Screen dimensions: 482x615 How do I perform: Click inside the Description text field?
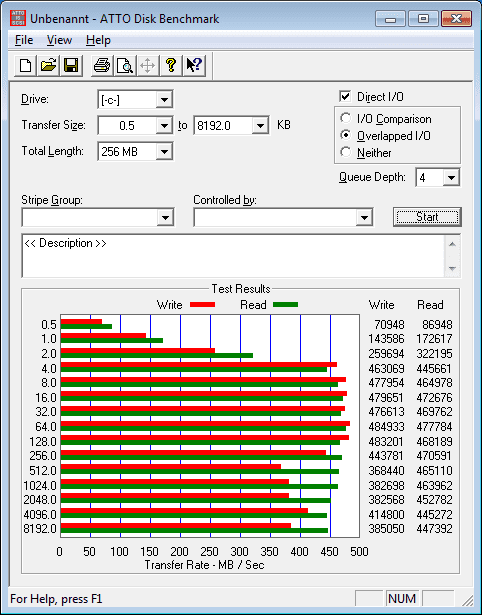pos(233,256)
